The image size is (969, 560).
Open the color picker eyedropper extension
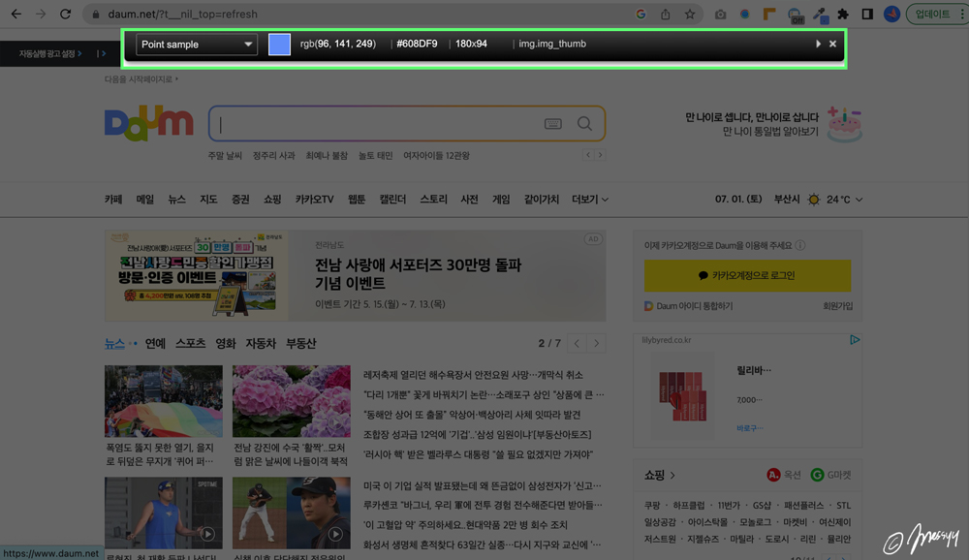[x=820, y=15]
